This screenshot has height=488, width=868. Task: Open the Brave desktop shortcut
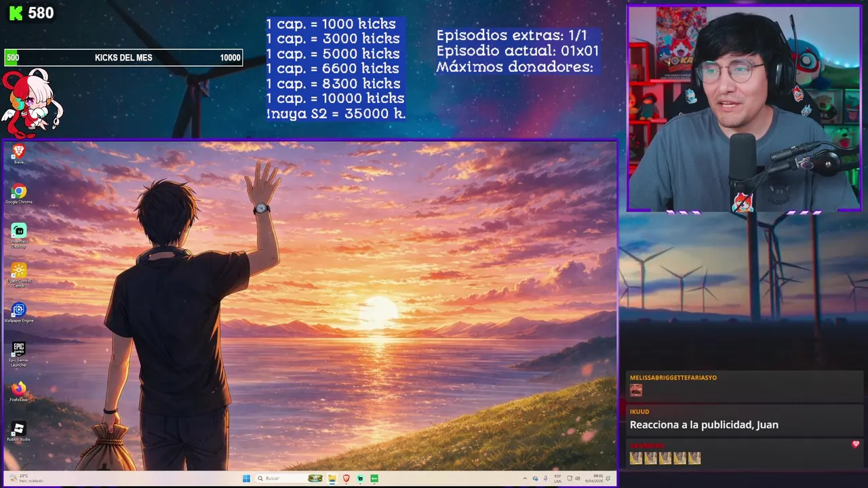tap(19, 155)
